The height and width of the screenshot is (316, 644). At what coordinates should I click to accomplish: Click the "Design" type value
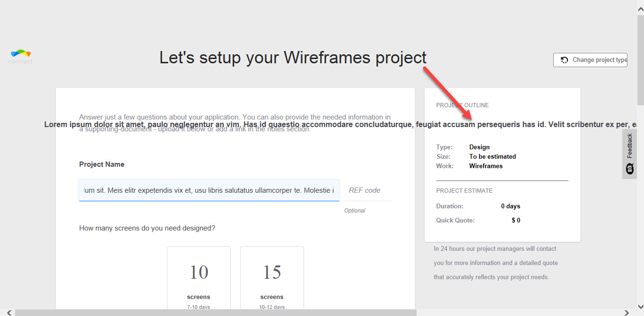coord(479,147)
